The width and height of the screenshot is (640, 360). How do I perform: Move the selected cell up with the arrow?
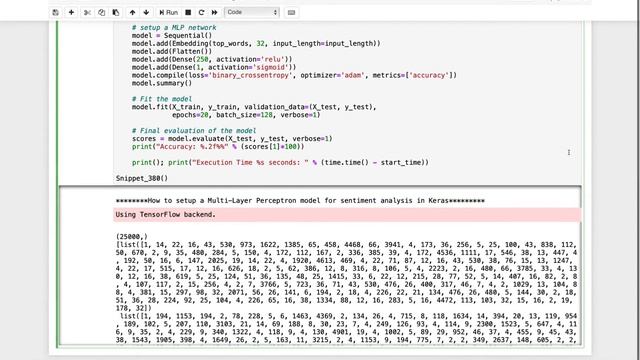tap(132, 13)
